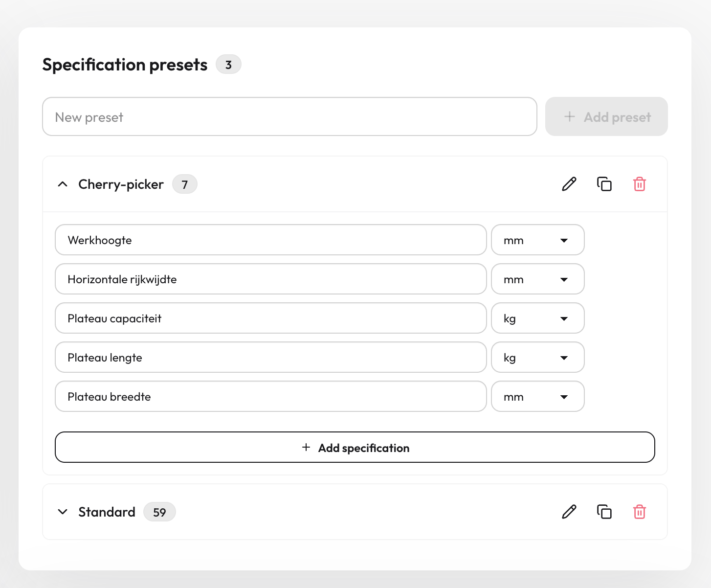Viewport: 711px width, 588px height.
Task: Collapse the Cherry-picker preset section
Action: point(63,184)
